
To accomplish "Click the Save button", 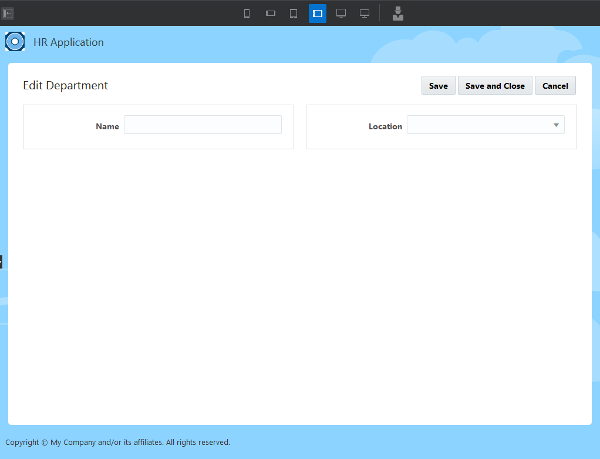I will point(438,86).
